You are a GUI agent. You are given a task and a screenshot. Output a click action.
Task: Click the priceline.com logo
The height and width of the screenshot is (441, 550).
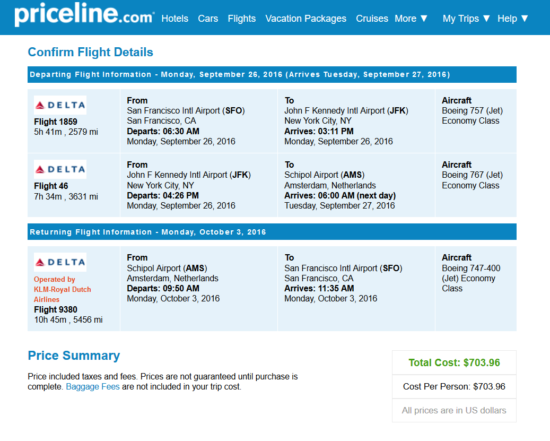[84, 14]
